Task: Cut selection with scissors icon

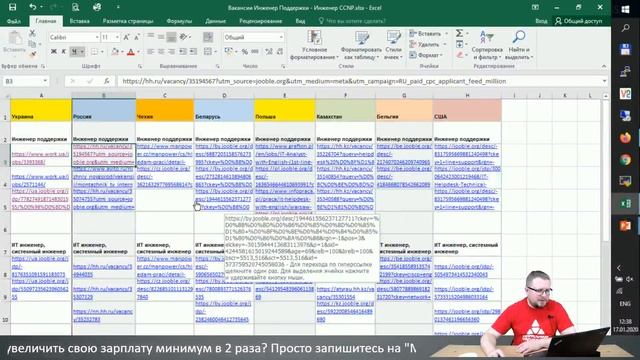Action: coord(32,33)
